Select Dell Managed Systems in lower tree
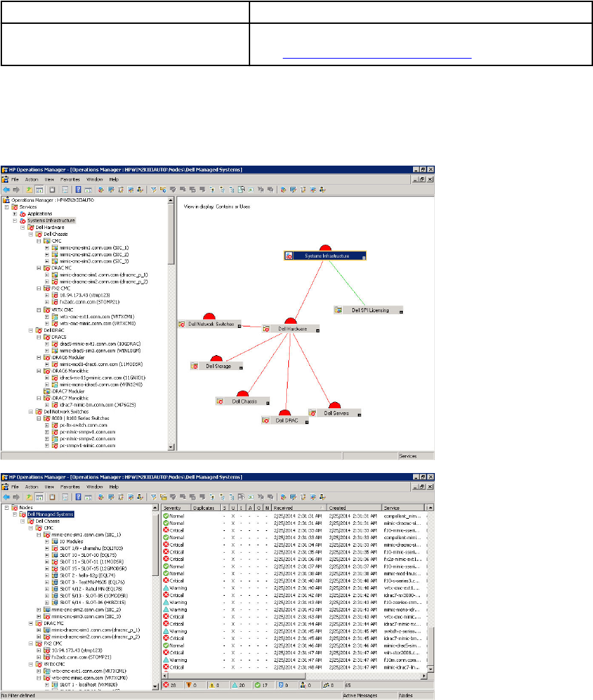Viewport: 593px width, 700px height. [50, 515]
